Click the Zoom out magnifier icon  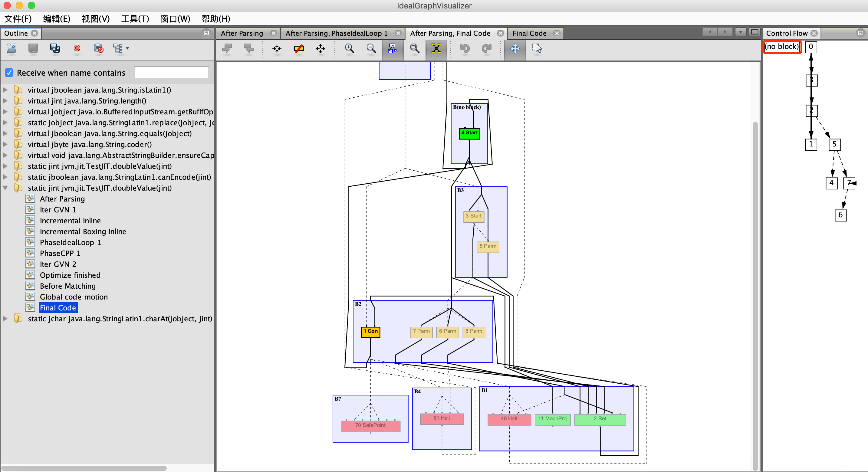click(371, 48)
